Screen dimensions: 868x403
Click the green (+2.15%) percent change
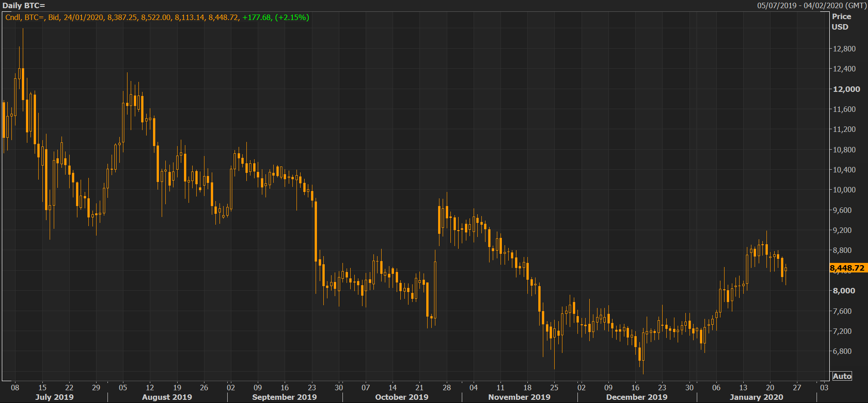292,17
